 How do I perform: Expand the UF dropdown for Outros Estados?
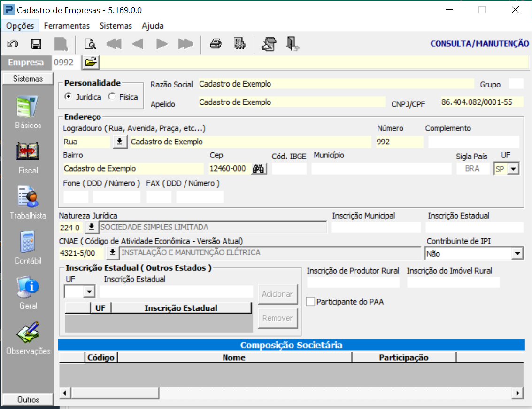(x=89, y=291)
